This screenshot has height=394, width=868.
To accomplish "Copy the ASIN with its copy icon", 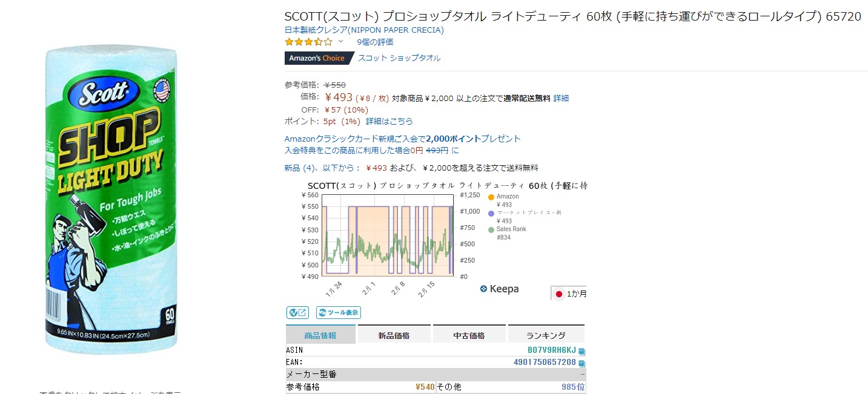I will (581, 351).
